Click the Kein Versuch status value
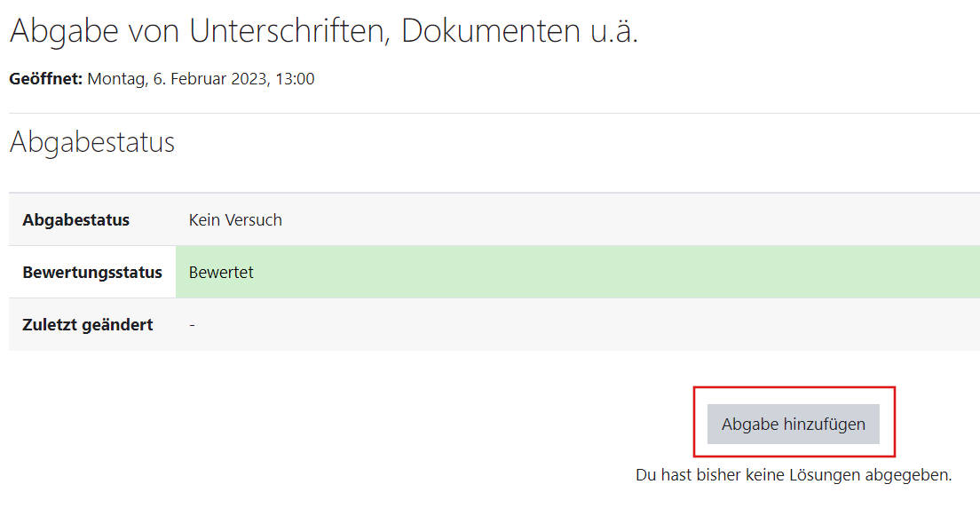This screenshot has width=980, height=516. (x=235, y=219)
